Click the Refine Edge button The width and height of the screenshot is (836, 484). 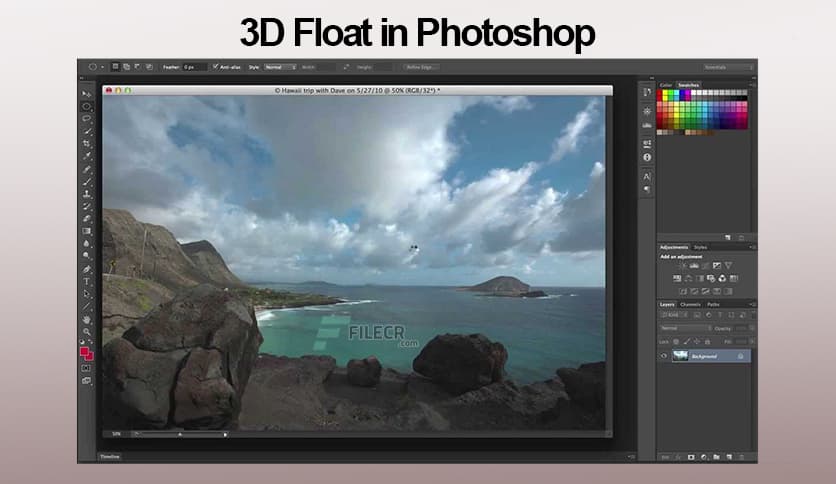click(x=422, y=67)
